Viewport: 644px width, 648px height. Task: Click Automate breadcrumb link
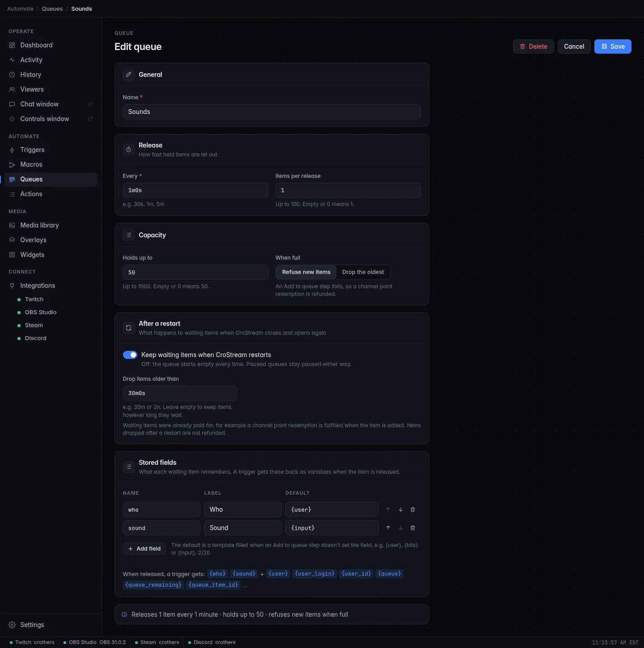click(20, 9)
